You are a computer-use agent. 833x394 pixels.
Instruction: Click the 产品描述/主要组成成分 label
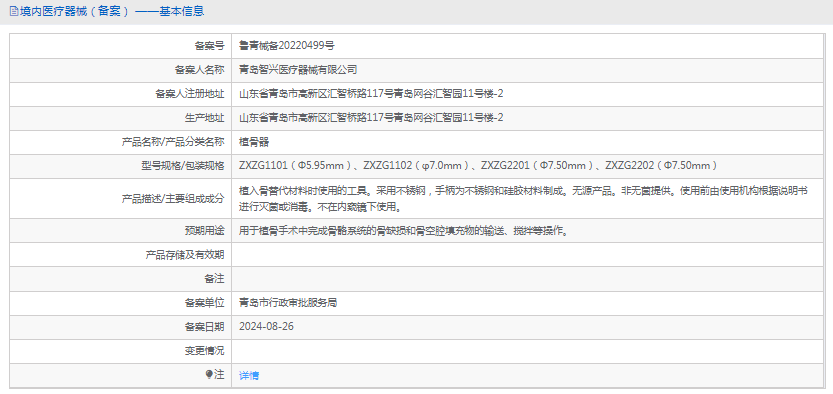coord(173,199)
